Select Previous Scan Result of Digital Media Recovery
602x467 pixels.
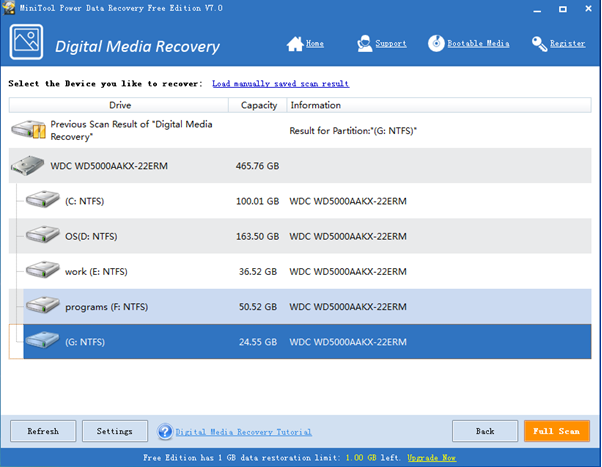tap(300, 131)
